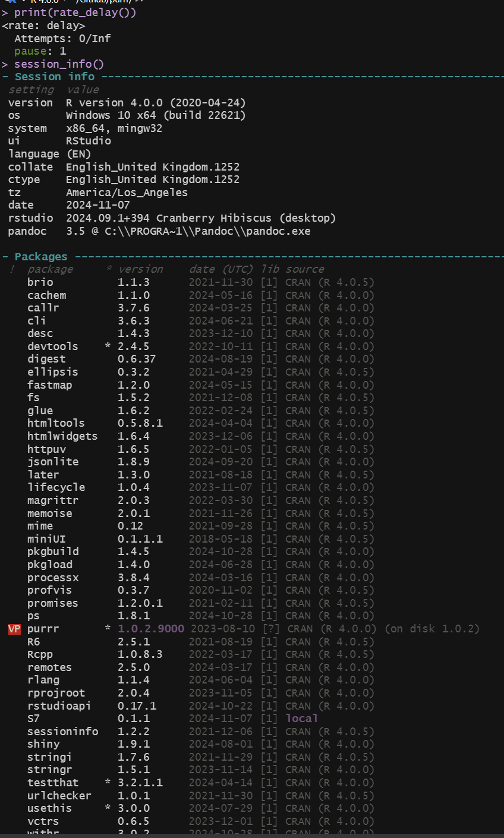
Task: Click the 'date (UTC)' column header
Action: click(221, 269)
